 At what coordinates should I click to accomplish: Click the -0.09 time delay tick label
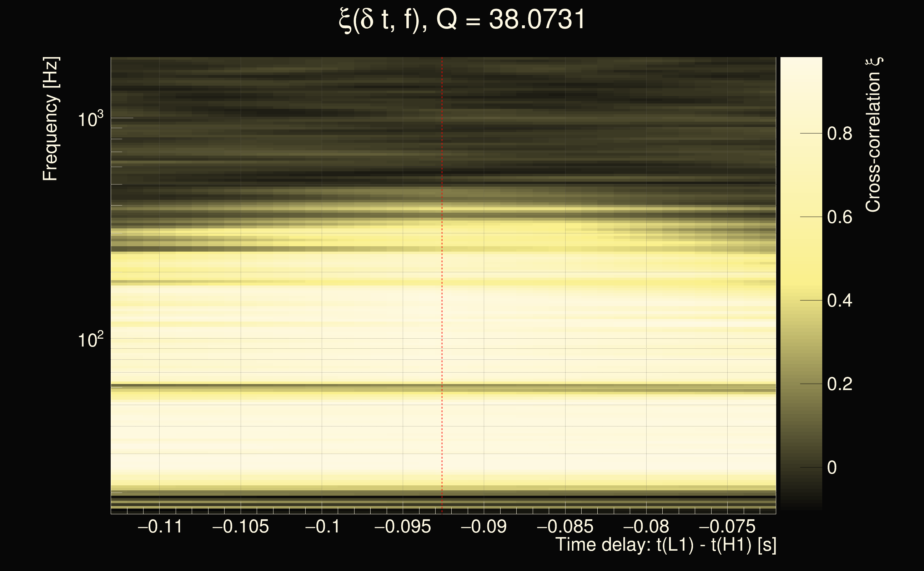(484, 527)
